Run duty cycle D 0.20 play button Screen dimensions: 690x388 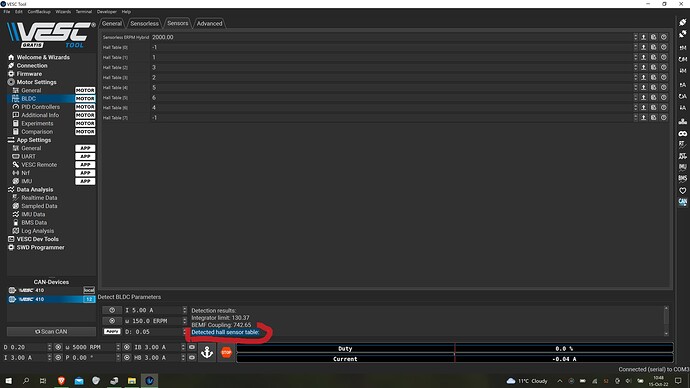point(58,347)
